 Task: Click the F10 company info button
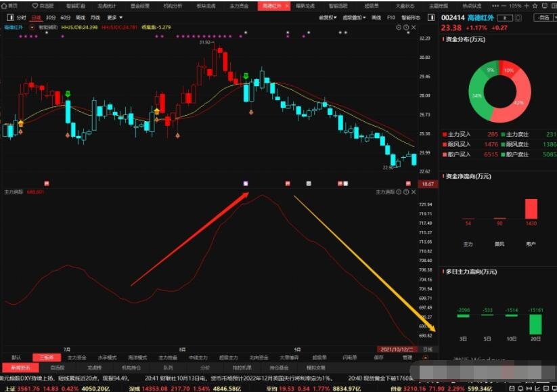click(x=391, y=18)
